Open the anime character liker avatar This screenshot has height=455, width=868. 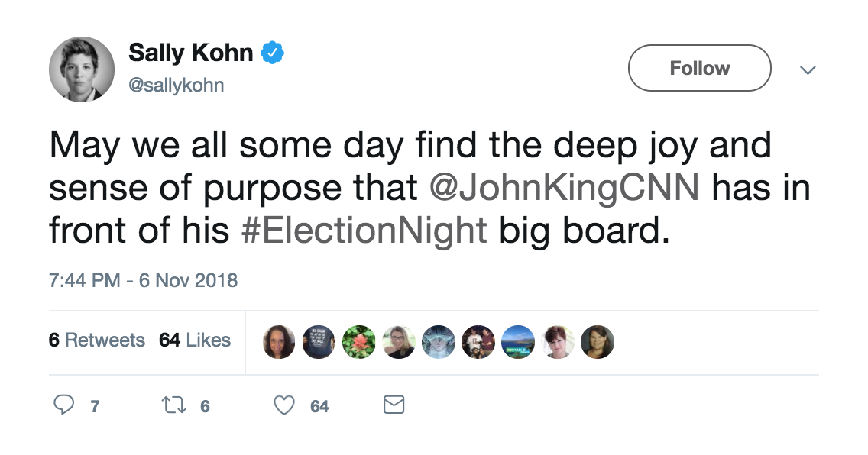438,342
